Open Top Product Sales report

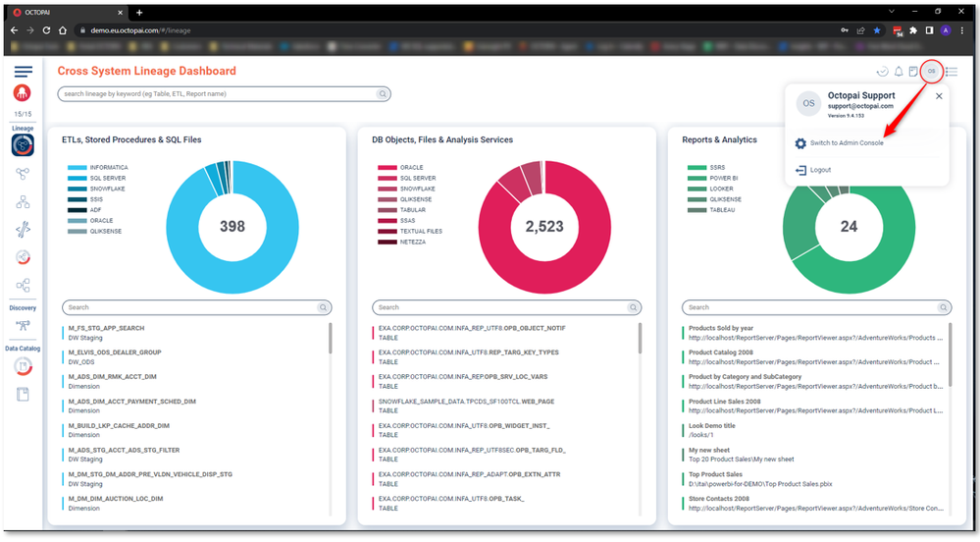click(x=715, y=474)
